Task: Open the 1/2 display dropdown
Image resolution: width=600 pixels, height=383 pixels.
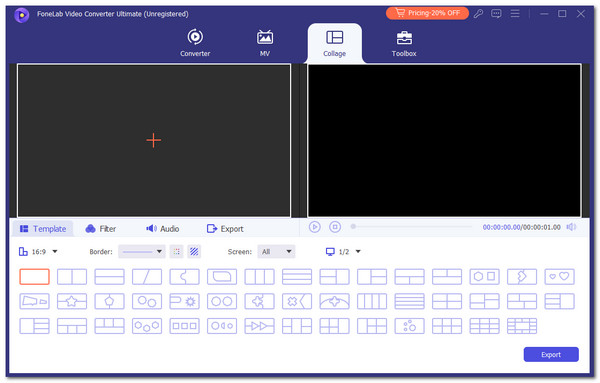Action: [x=343, y=252]
